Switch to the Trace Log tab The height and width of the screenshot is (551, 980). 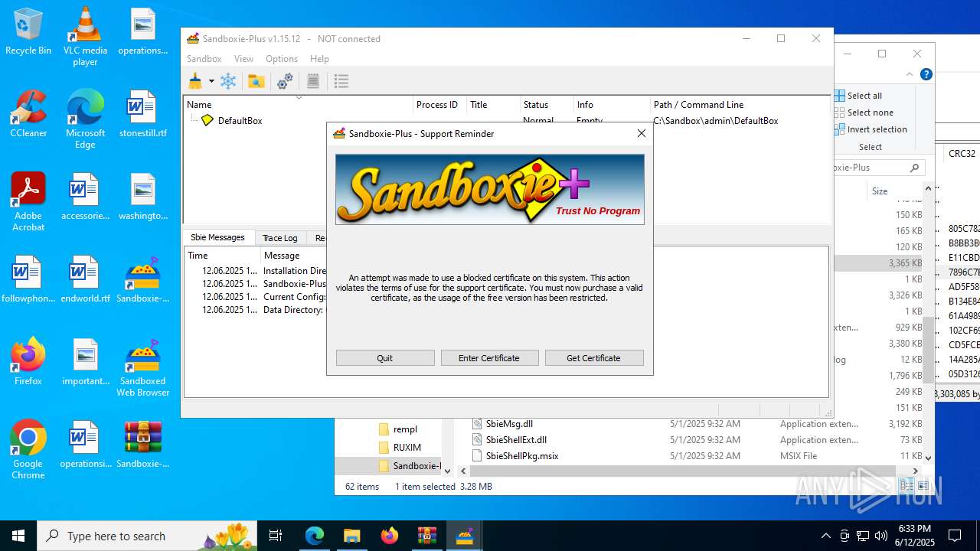click(x=279, y=238)
